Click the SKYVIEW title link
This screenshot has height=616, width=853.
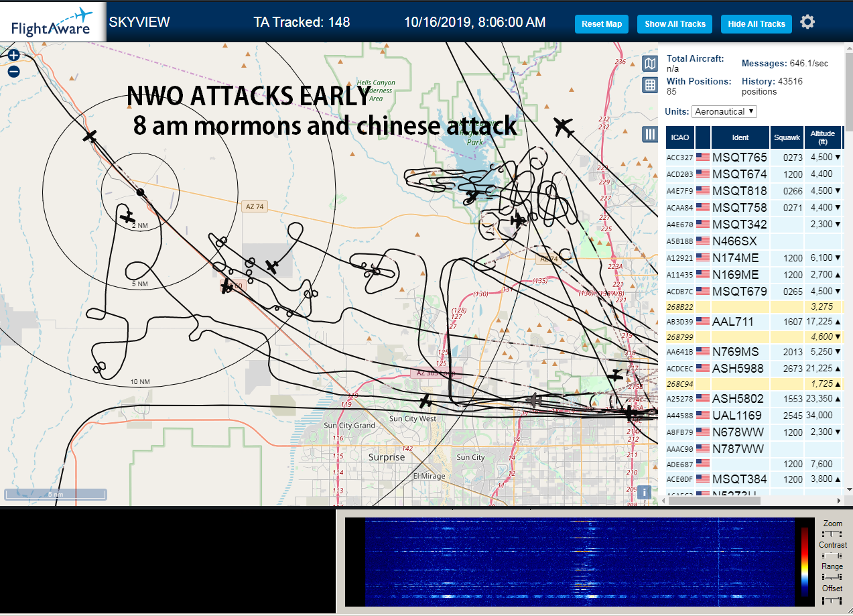click(x=139, y=22)
